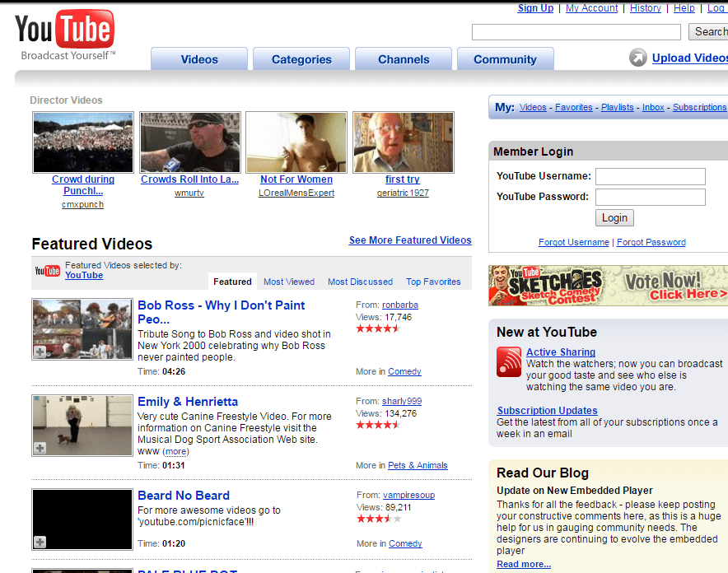The width and height of the screenshot is (728, 573).
Task: Open the Beard No Beard video title
Action: [x=184, y=496]
